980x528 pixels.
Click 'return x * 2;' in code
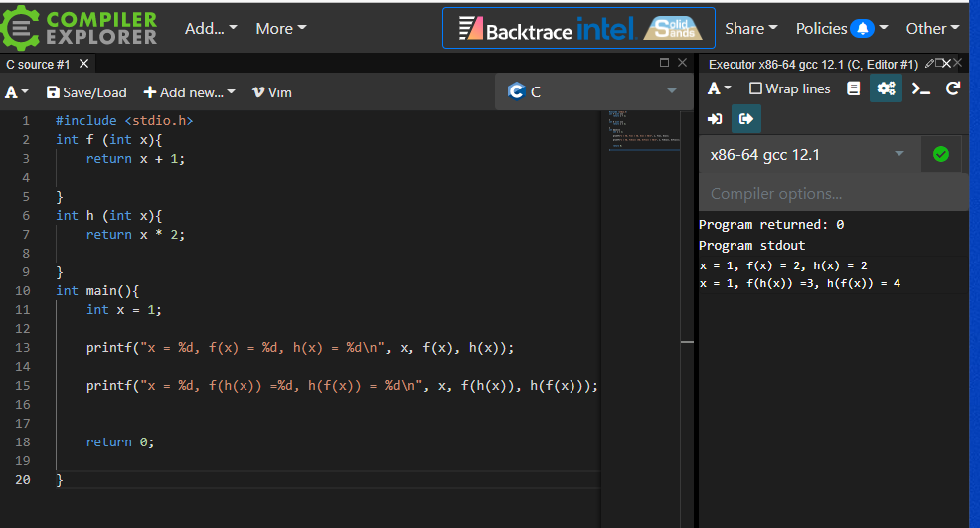pos(135,235)
